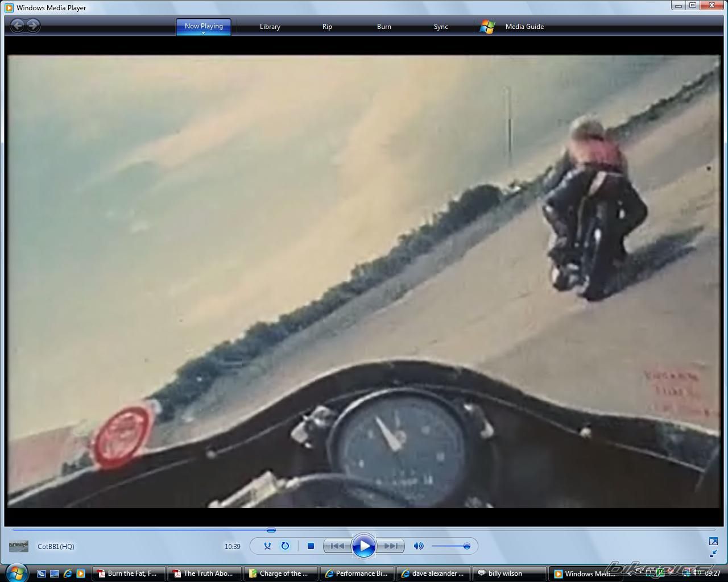Click the Back navigation arrow

tap(17, 26)
